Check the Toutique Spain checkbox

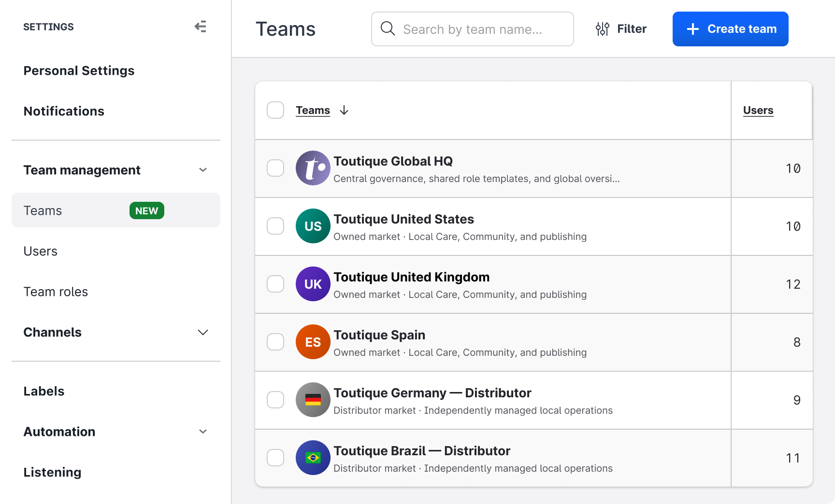[275, 342]
